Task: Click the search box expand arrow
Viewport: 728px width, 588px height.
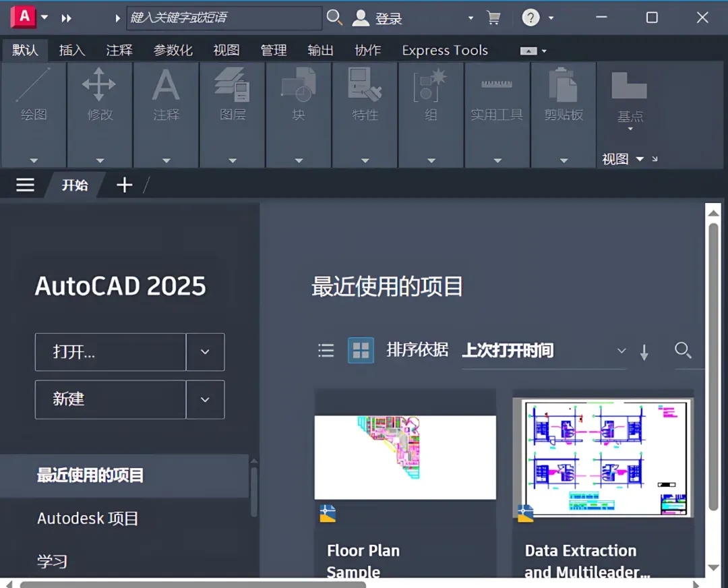Action: point(117,18)
